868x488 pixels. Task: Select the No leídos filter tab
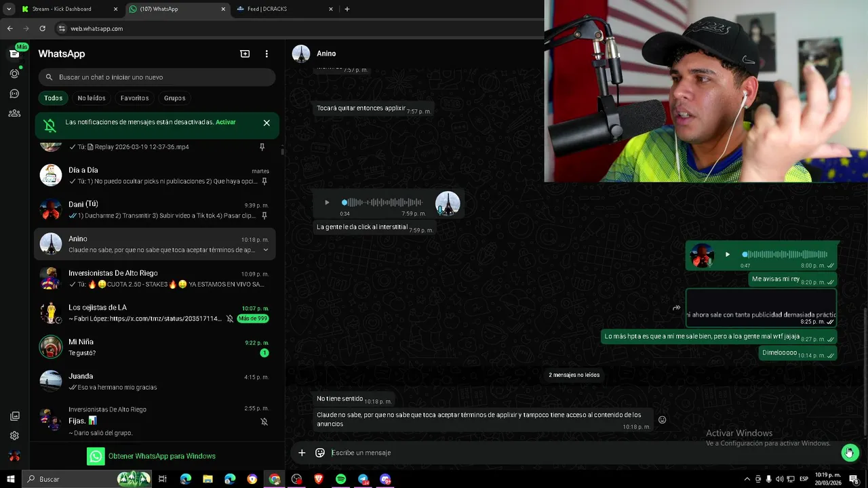tap(92, 98)
